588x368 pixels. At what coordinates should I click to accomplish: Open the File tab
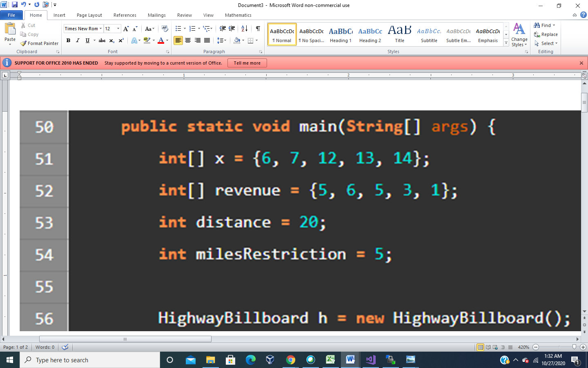11,15
